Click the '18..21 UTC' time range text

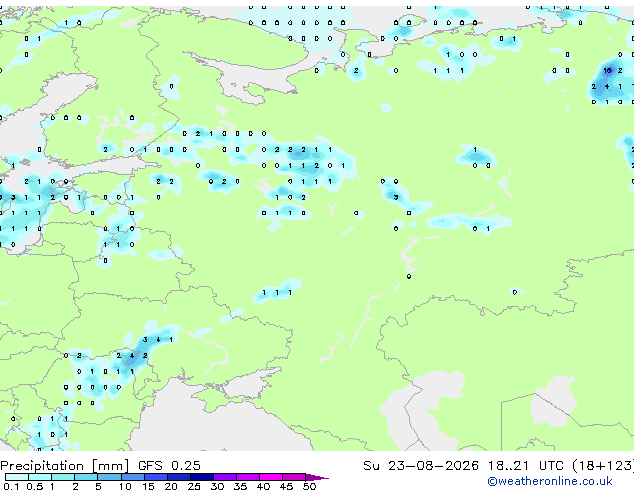pos(526,466)
